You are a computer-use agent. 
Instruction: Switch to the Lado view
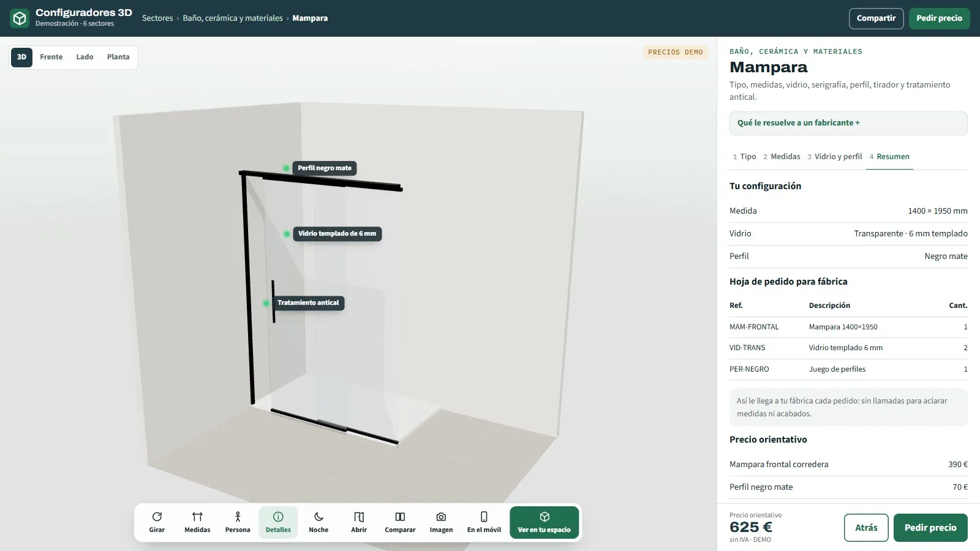tap(85, 57)
